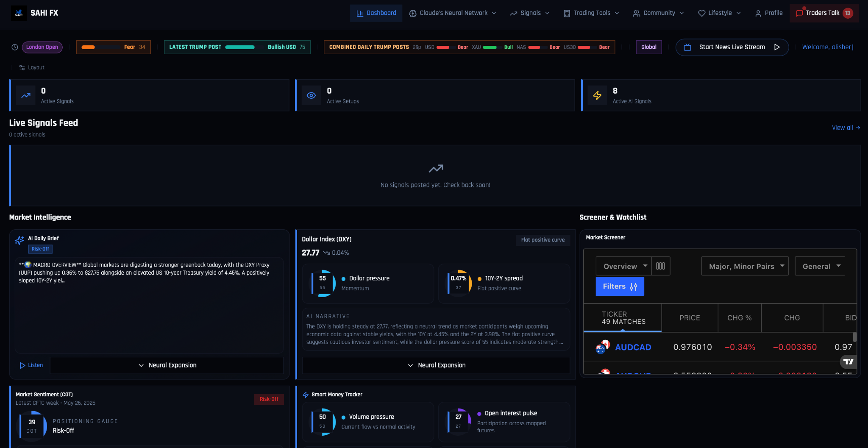The image size is (868, 448).
Task: Open Claude's Neural Network dropdown menu
Action: (x=452, y=13)
